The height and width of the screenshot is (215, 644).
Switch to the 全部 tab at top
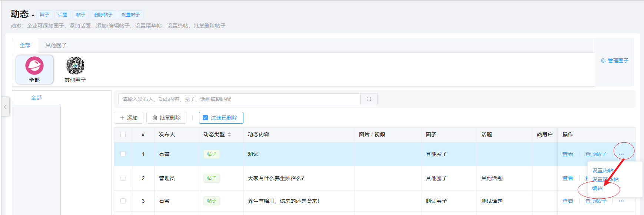(x=25, y=45)
